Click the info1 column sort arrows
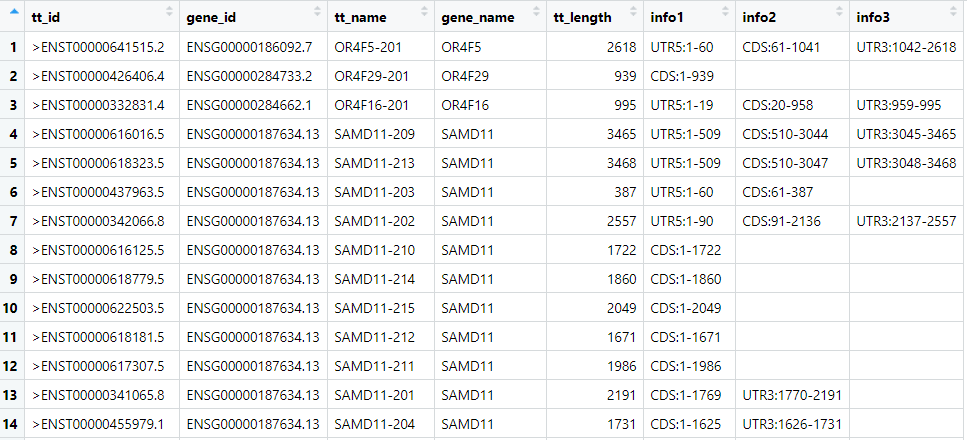The height and width of the screenshot is (440, 967). (726, 11)
